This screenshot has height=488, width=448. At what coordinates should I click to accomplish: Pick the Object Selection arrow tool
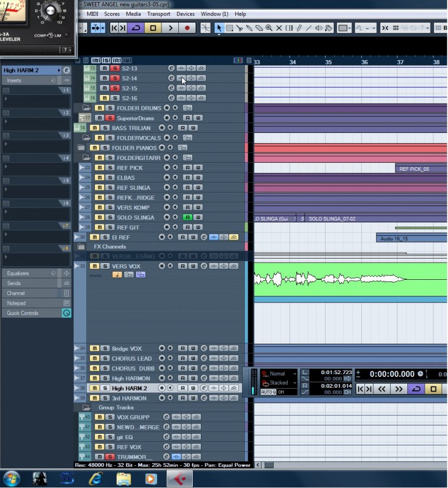[219, 28]
